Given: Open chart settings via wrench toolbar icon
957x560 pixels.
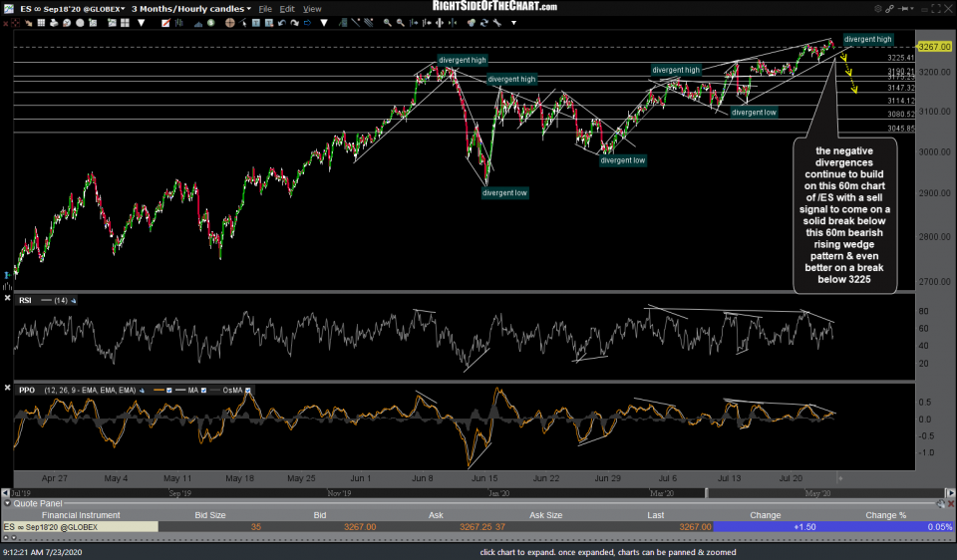Looking at the screenshot, I should coord(496,23).
